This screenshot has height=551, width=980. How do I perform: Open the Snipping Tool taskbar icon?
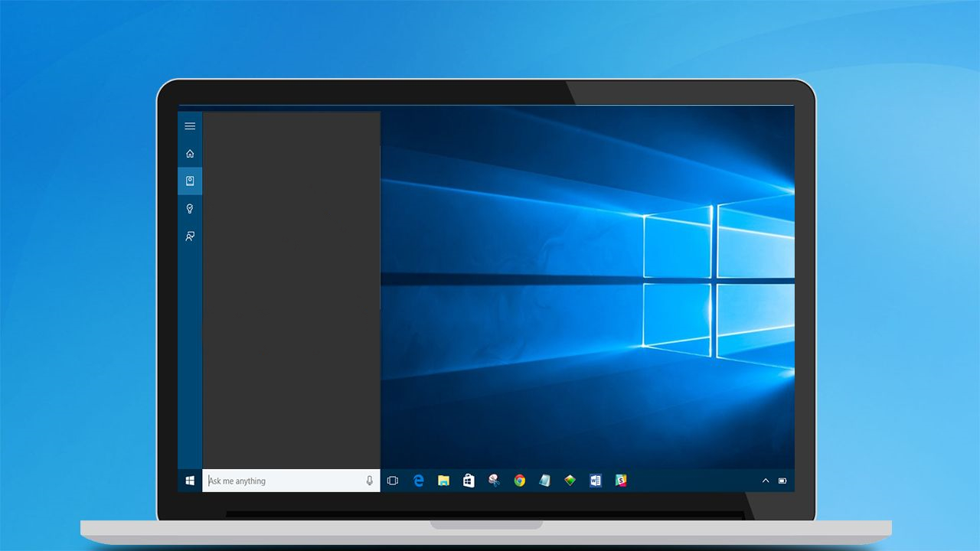(494, 481)
